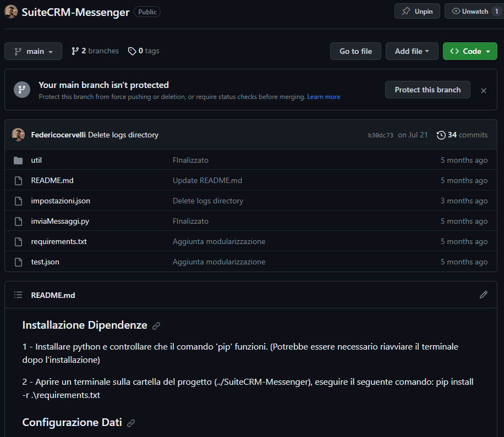Dismiss the branch protection banner
Image resolution: width=504 pixels, height=437 pixels.
coord(483,91)
